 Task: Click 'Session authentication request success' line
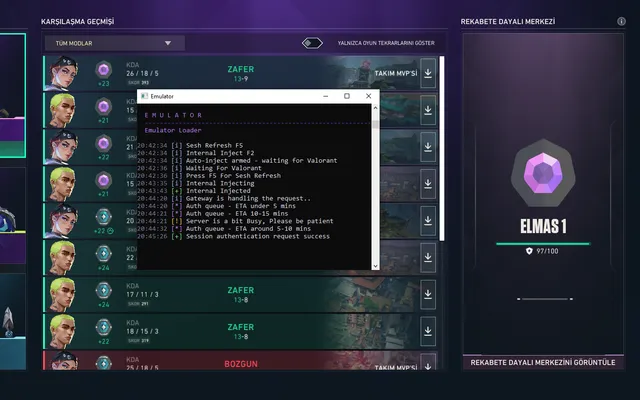point(233,236)
